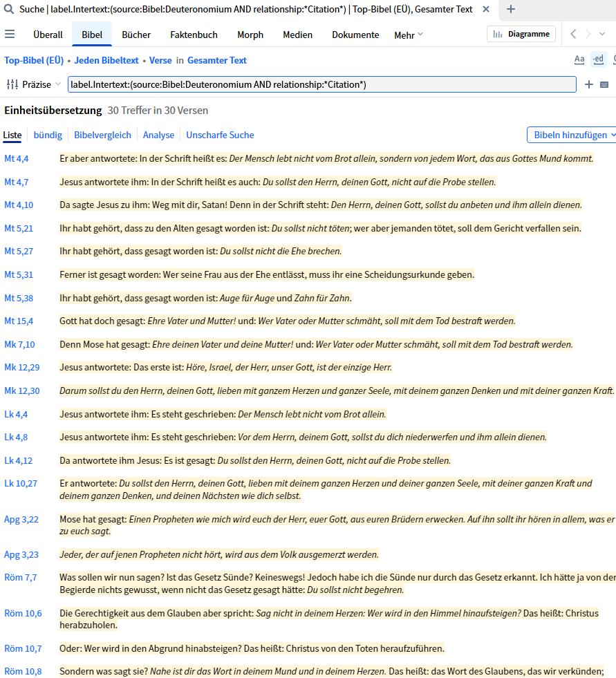
Task: Switch to the Überall search tab
Action: click(48, 35)
